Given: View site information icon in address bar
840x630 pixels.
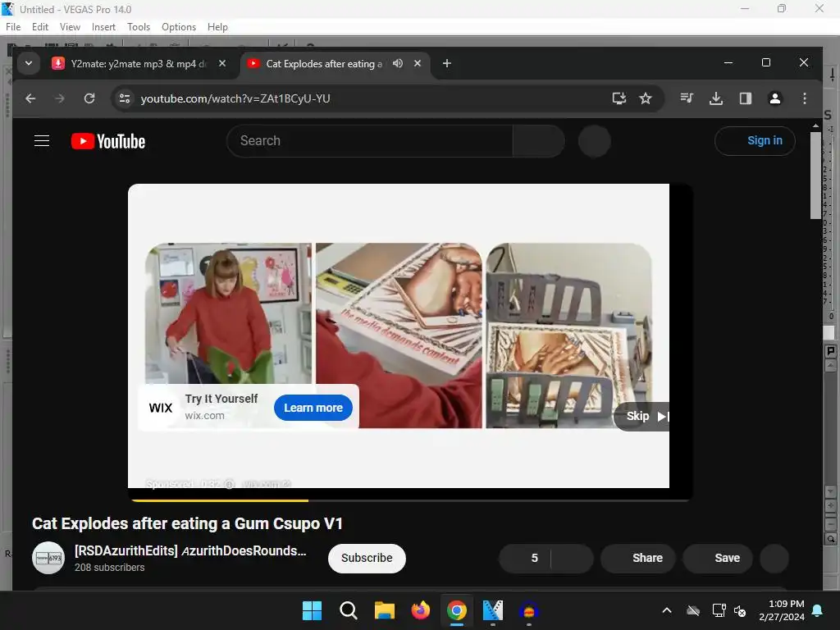Looking at the screenshot, I should click(125, 98).
